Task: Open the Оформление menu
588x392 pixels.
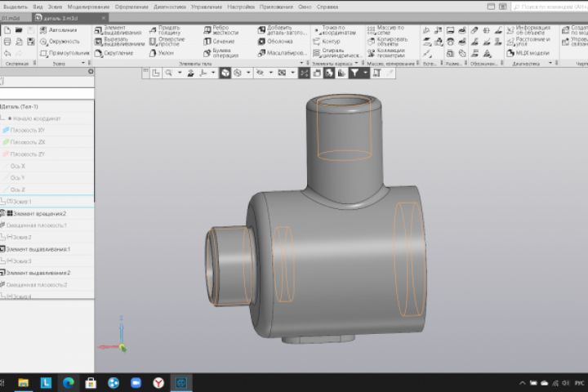Action: pos(131,7)
